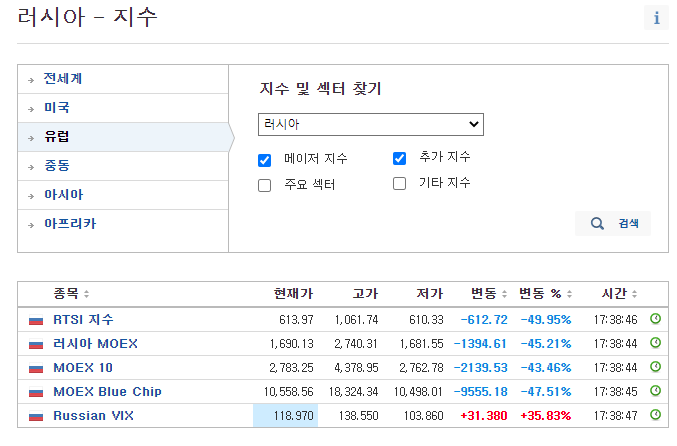Image resolution: width=677 pixels, height=446 pixels.
Task: Click Russian flag icon beside MOEX Blue Chip
Action: 36,392
